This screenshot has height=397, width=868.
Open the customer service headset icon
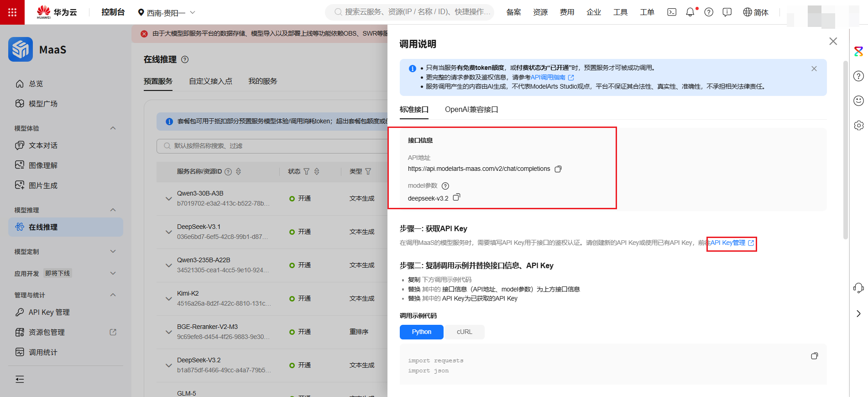858,288
